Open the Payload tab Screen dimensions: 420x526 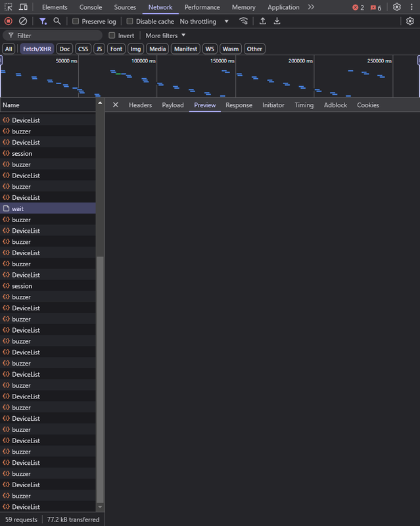(x=173, y=105)
